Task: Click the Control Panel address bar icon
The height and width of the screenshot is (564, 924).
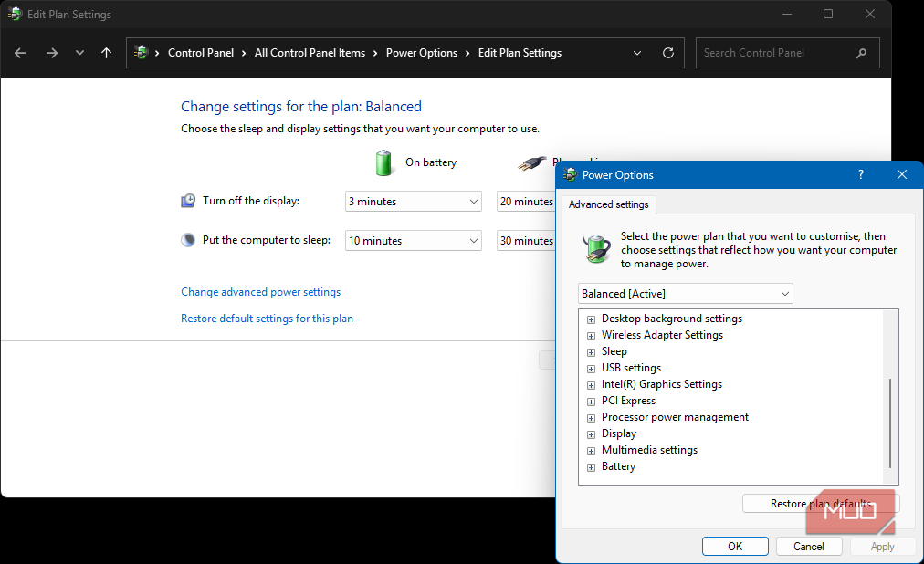Action: pos(141,52)
